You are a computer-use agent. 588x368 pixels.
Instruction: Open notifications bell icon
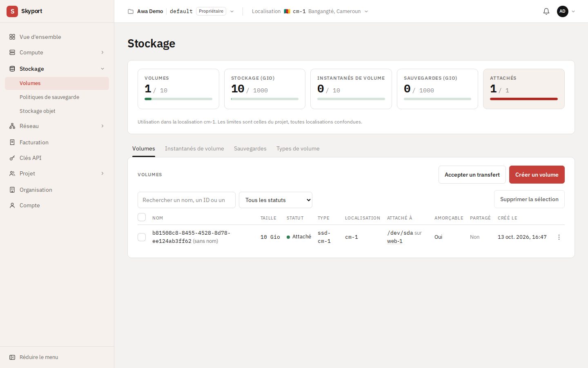coord(546,11)
